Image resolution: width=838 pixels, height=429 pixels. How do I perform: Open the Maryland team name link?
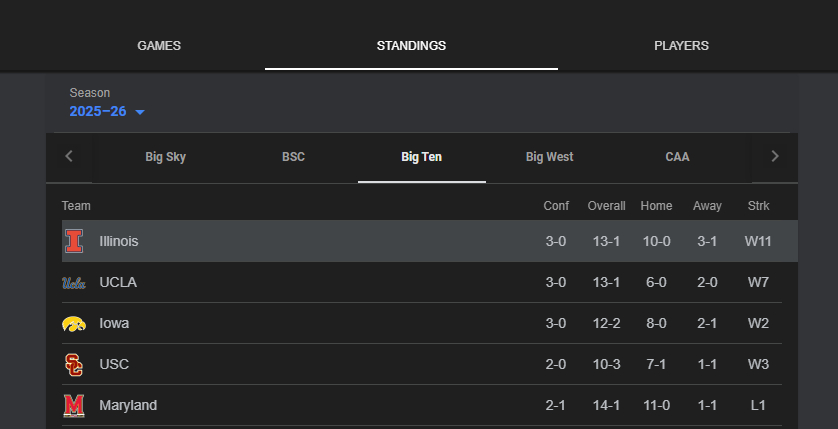[128, 405]
